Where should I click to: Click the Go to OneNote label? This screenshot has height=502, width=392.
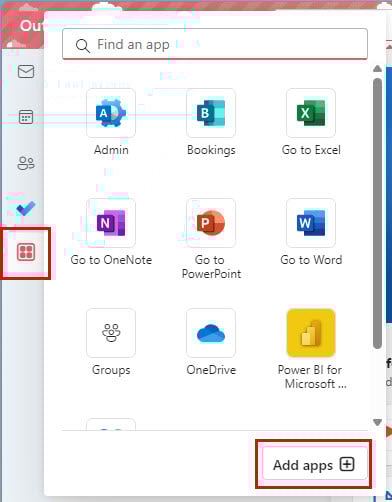point(111,260)
